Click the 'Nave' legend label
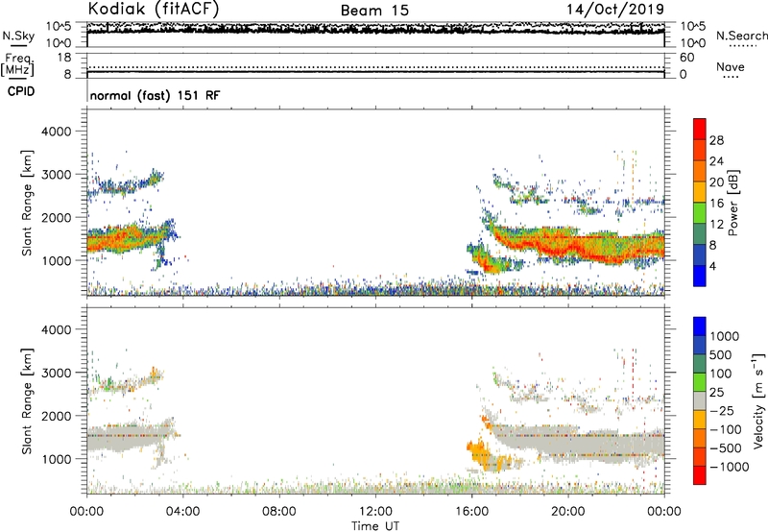The width and height of the screenshot is (768, 532). tap(731, 66)
